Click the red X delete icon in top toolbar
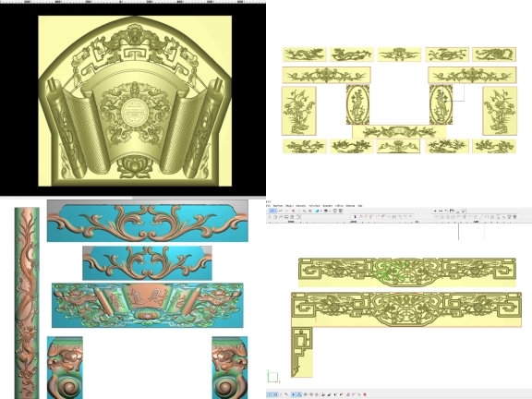The height and width of the screenshot is (399, 532). pyautogui.click(x=294, y=211)
